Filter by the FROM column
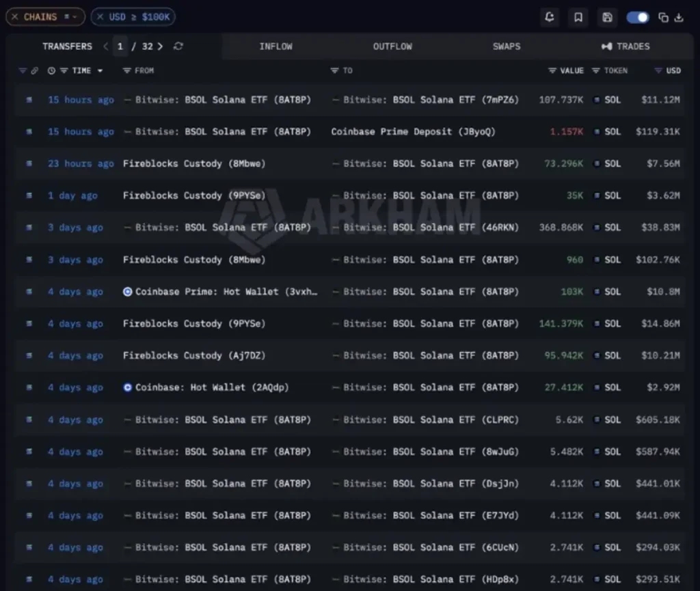The image size is (700, 591). point(126,70)
